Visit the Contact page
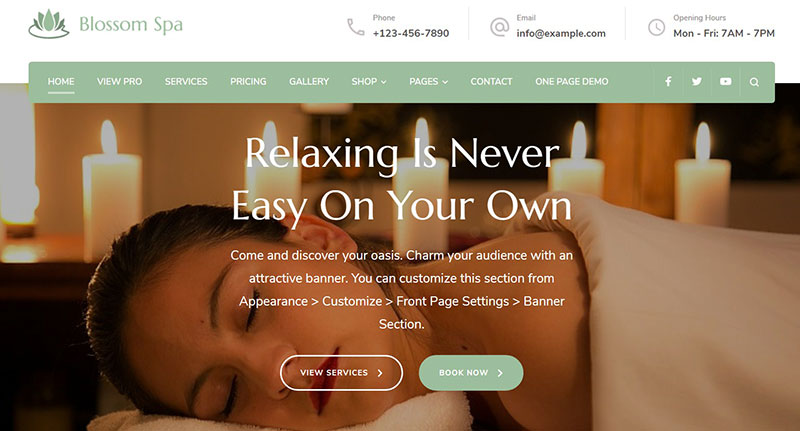Viewport: 800px width, 431px height. 491,82
